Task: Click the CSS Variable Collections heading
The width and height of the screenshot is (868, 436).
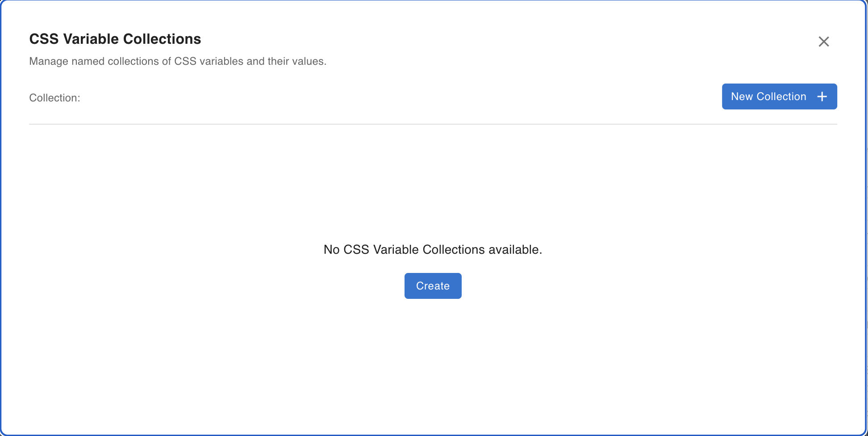Action: pos(115,39)
